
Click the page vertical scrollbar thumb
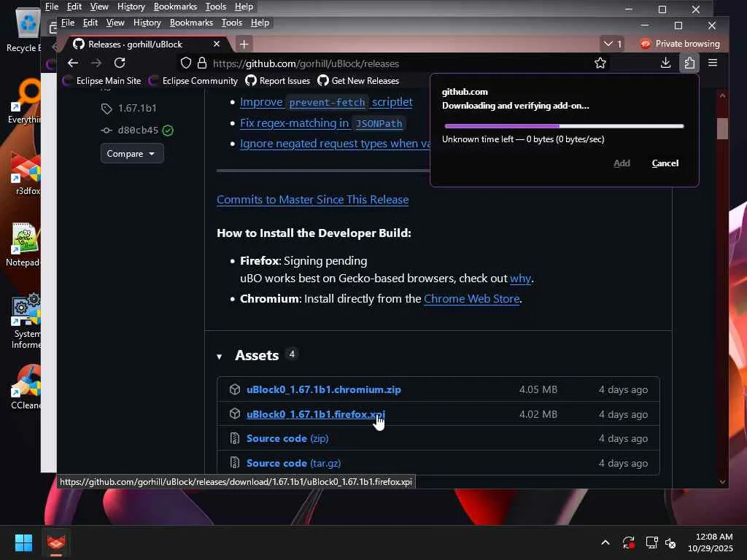pyautogui.click(x=722, y=128)
